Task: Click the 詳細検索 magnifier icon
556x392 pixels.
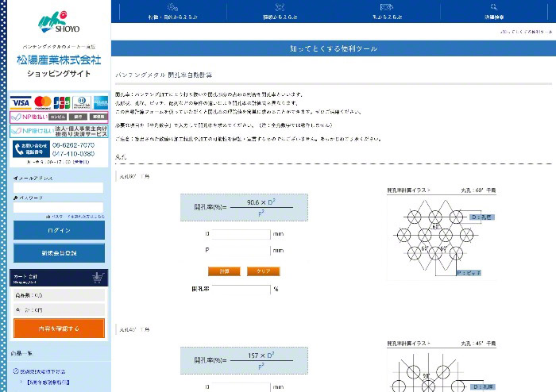Action: click(494, 7)
